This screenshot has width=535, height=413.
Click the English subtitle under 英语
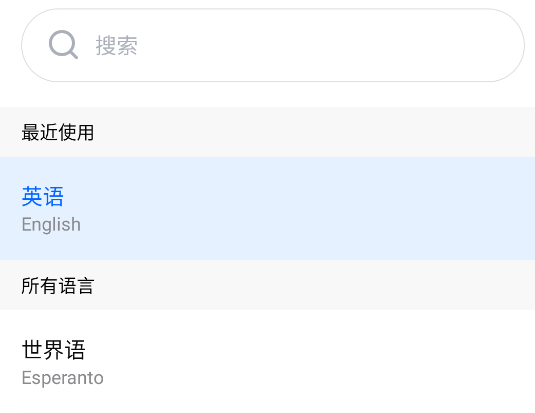pyautogui.click(x=51, y=225)
